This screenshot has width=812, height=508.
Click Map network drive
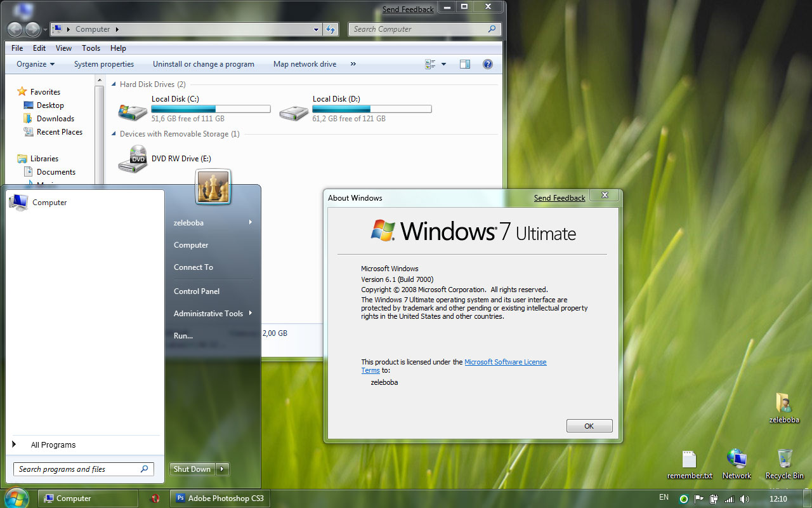click(x=305, y=64)
